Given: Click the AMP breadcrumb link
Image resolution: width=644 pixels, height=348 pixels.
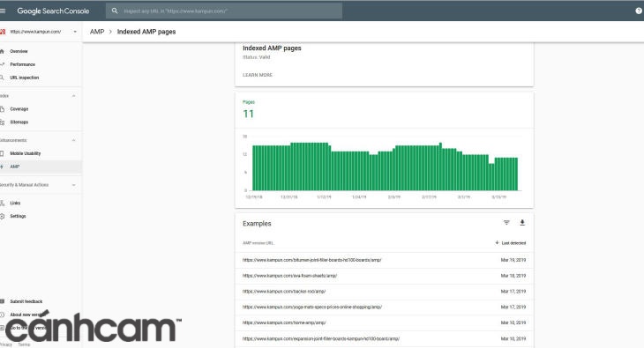Looking at the screenshot, I should tap(97, 32).
